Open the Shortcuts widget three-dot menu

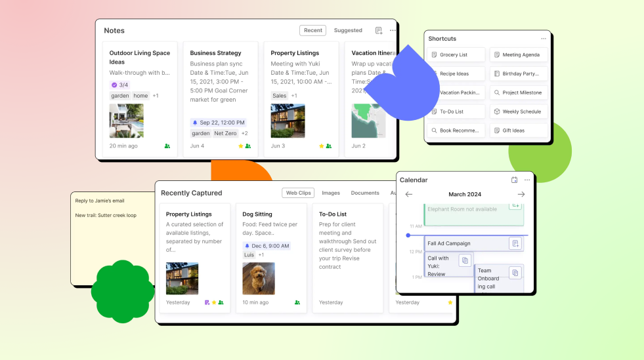point(543,39)
